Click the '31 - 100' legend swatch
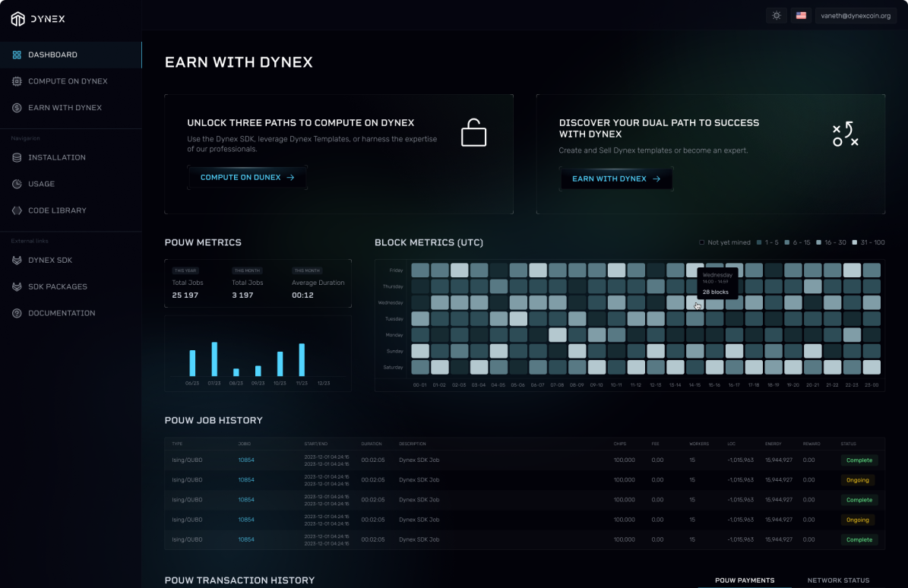908x588 pixels. tap(855, 242)
